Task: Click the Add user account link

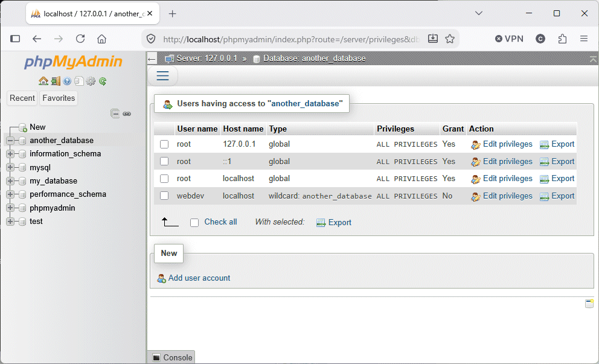Action: click(199, 278)
